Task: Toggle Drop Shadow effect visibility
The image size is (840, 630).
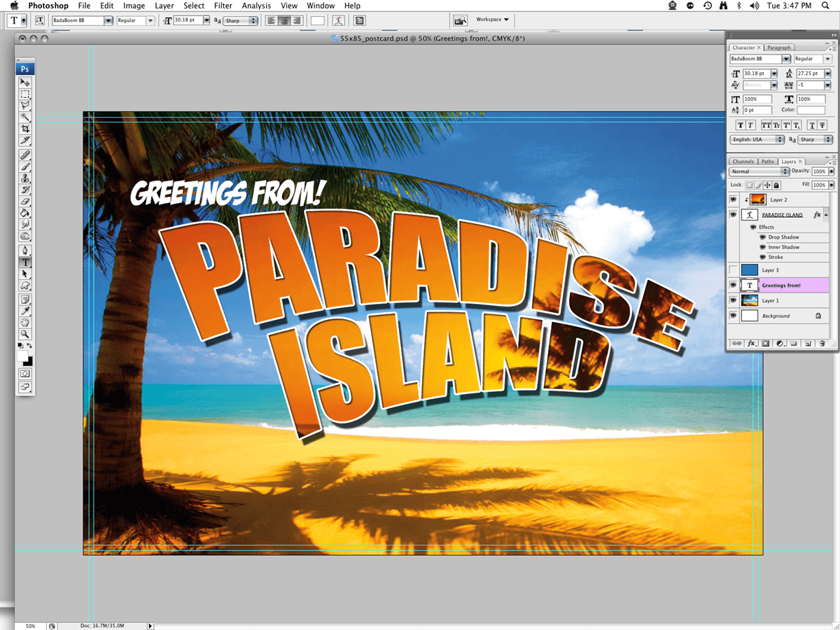Action: tap(762, 237)
